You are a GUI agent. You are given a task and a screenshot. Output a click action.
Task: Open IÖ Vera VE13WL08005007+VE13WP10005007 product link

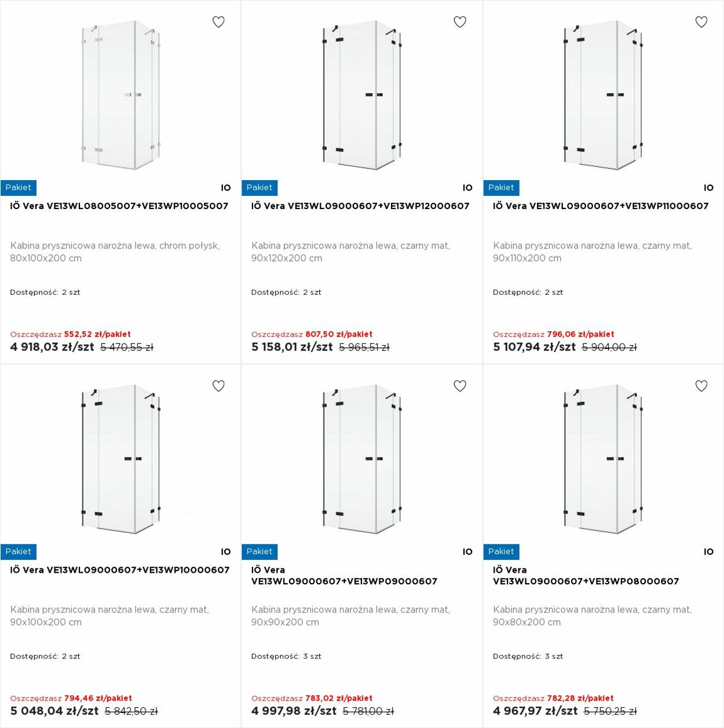(x=119, y=206)
